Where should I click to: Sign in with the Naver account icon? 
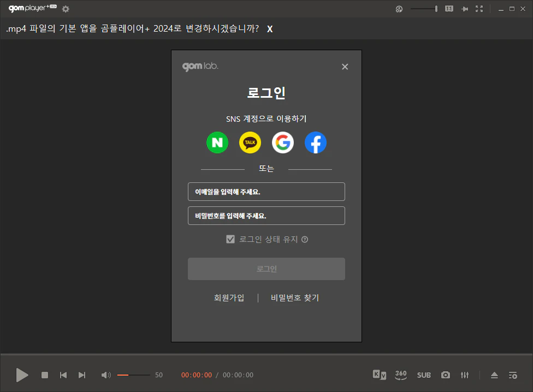click(x=217, y=142)
